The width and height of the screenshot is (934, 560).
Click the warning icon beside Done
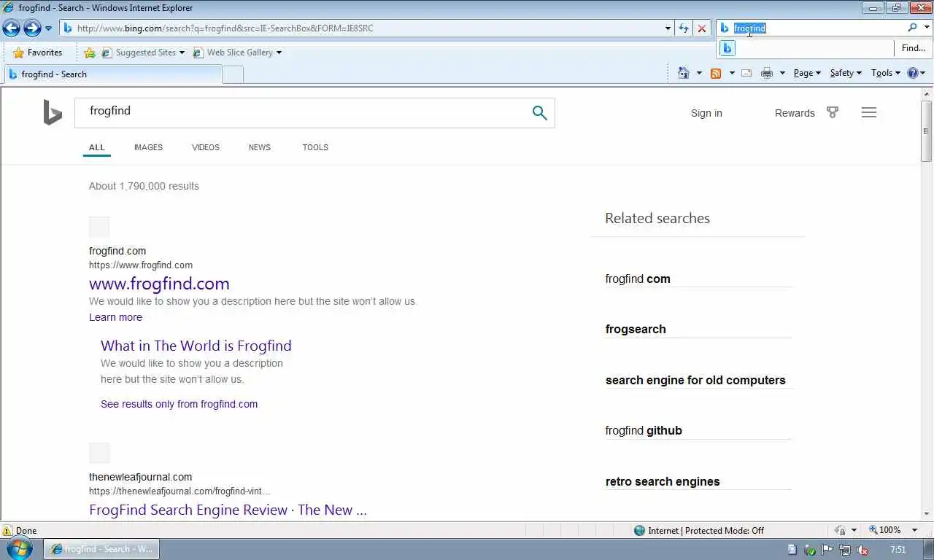point(7,531)
